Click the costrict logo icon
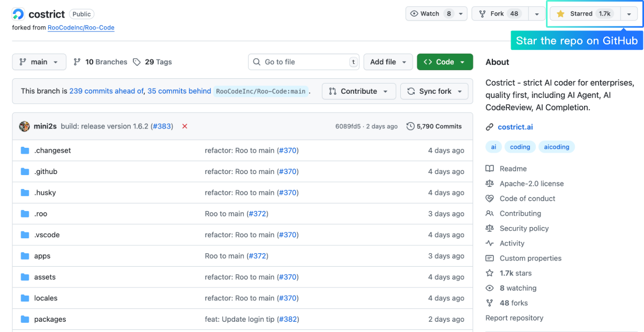This screenshot has height=332, width=644. pyautogui.click(x=18, y=14)
